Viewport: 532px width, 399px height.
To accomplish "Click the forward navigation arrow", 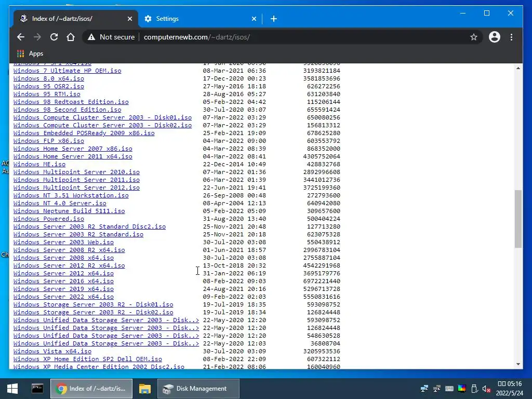I will 37,37.
